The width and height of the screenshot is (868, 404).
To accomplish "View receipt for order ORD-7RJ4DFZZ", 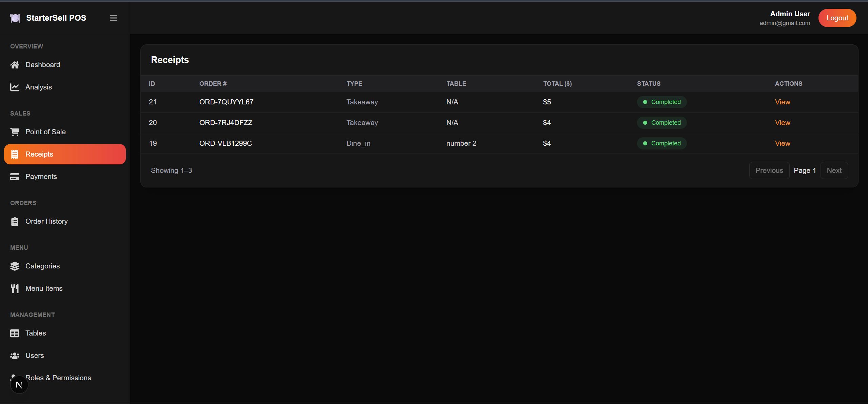I will [x=782, y=123].
